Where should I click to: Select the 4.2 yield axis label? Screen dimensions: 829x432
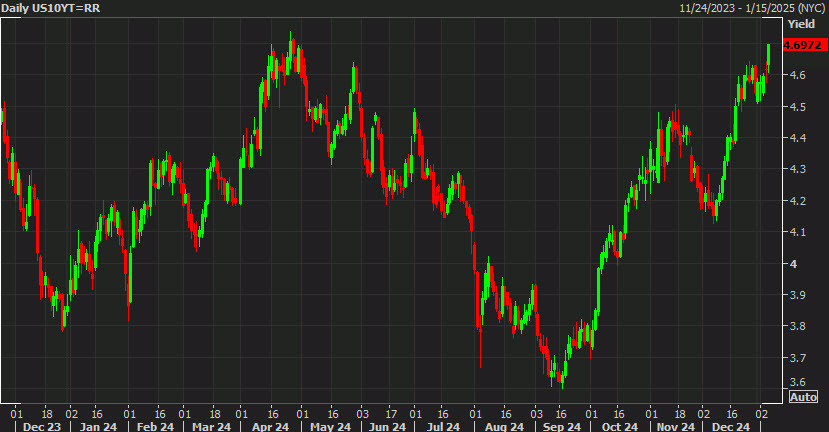pyautogui.click(x=797, y=201)
